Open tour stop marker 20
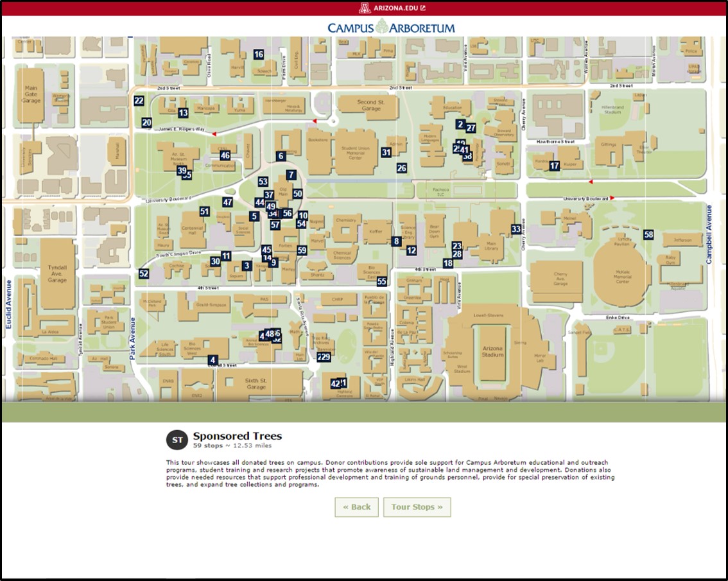The height and width of the screenshot is (581, 728). click(147, 123)
